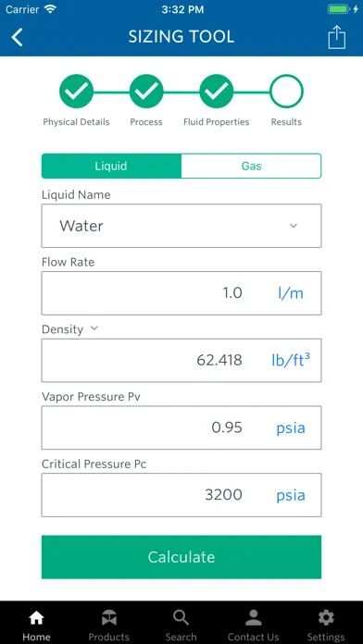Open Search magnifier icon
The image size is (363, 644).
click(181, 618)
